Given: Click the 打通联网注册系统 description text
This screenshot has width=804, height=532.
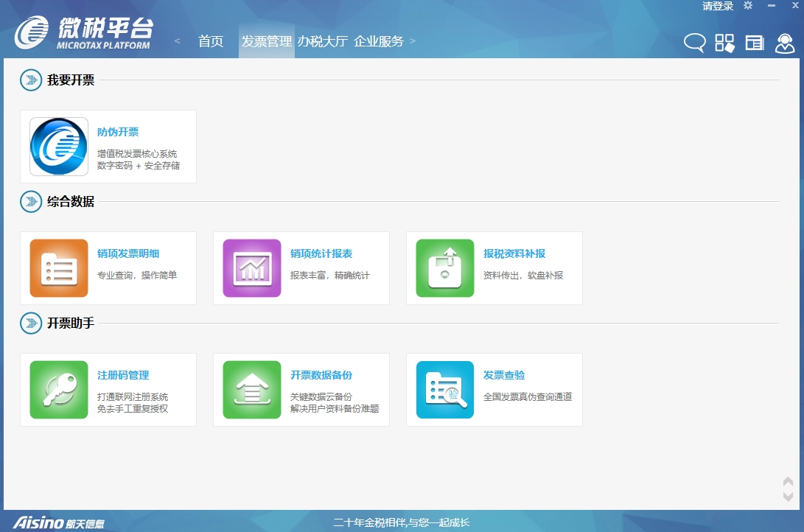Looking at the screenshot, I should 133,396.
